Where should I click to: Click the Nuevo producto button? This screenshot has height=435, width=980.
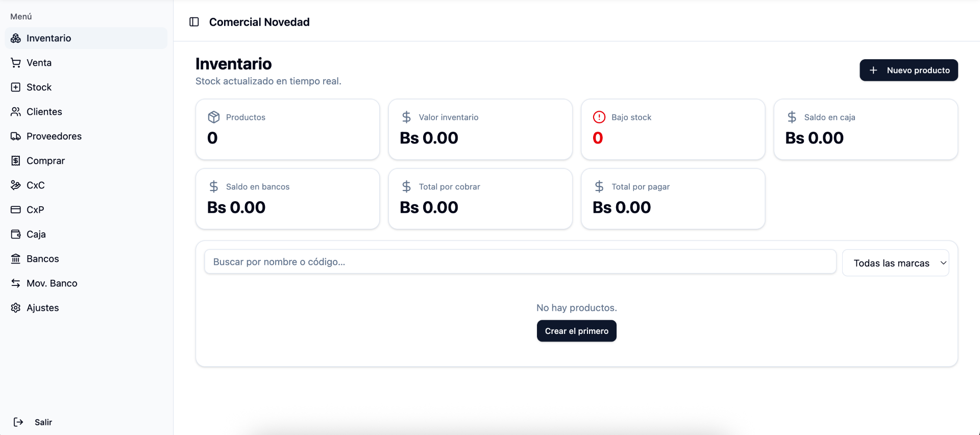click(x=909, y=70)
